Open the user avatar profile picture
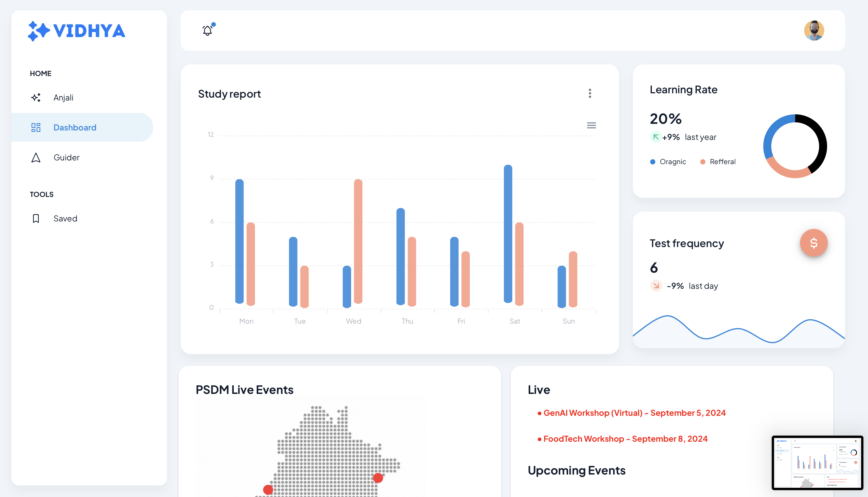Viewport: 868px width, 497px height. tap(814, 31)
